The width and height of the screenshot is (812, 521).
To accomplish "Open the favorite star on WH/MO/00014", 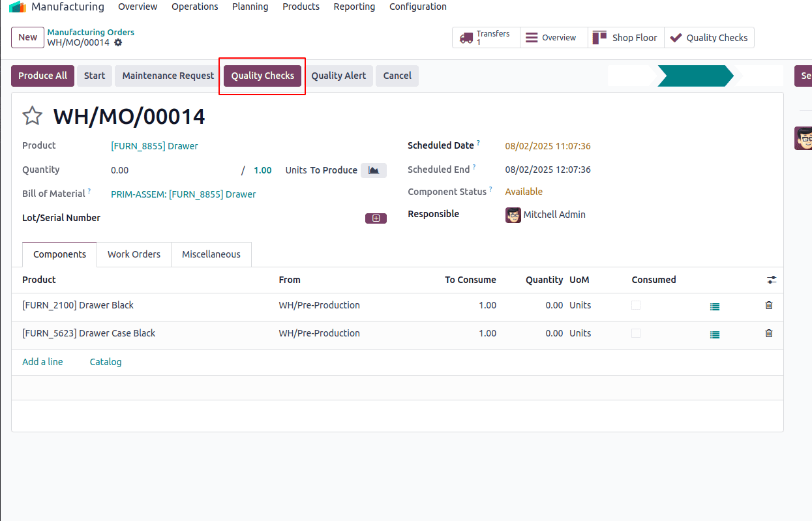I will click(x=31, y=115).
